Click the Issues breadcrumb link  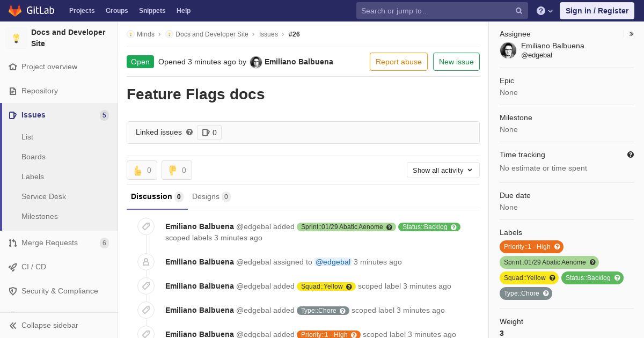[x=268, y=34]
